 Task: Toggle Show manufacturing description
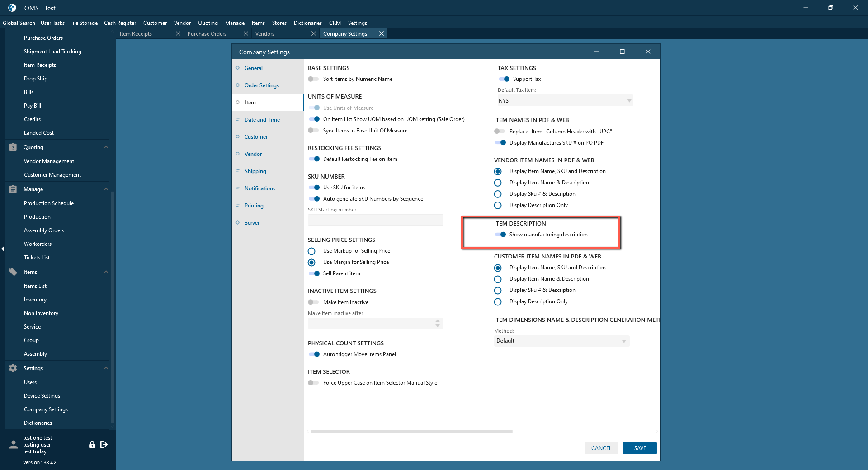coord(500,235)
